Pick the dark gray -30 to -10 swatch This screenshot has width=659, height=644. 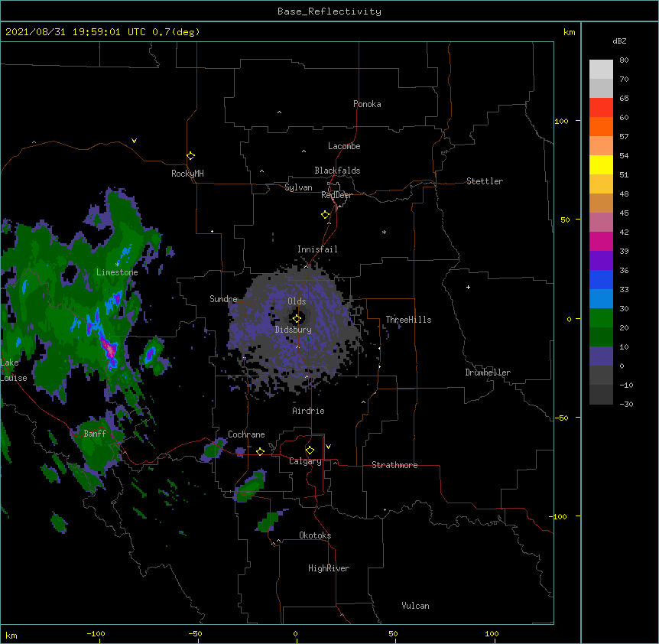(x=601, y=395)
